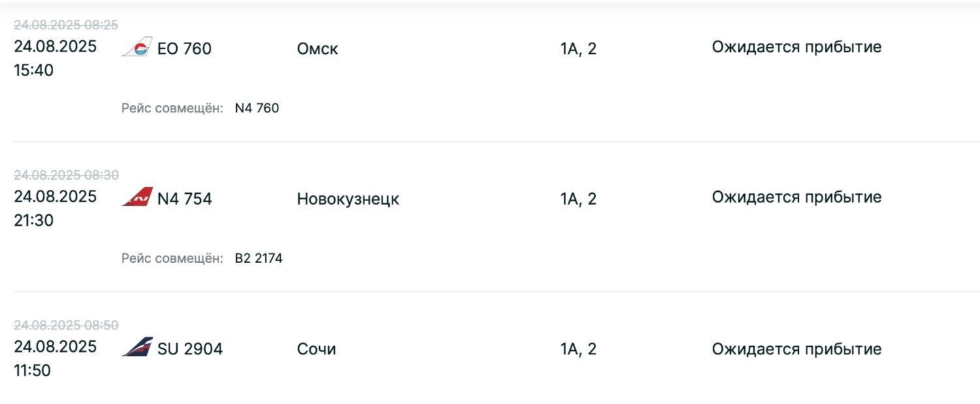Open flight SU 2904 details
980x404 pixels.
190,349
